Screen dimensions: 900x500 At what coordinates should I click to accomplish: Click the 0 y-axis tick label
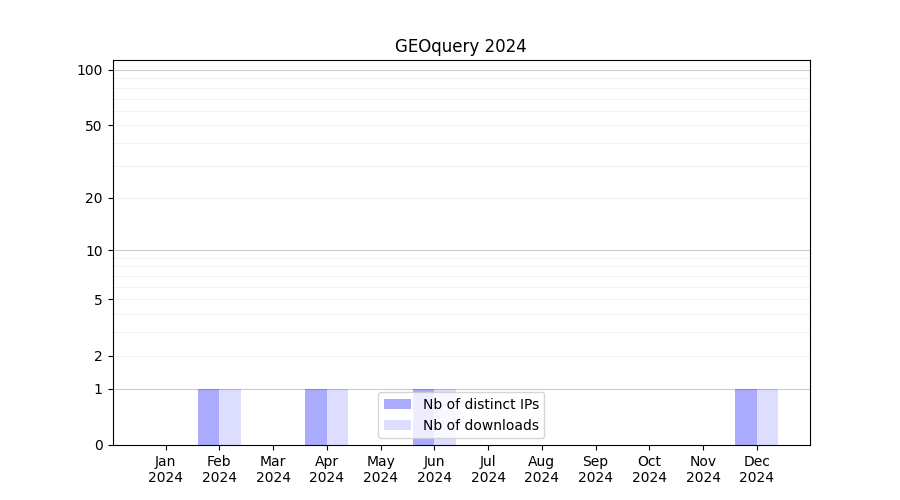[x=98, y=445]
